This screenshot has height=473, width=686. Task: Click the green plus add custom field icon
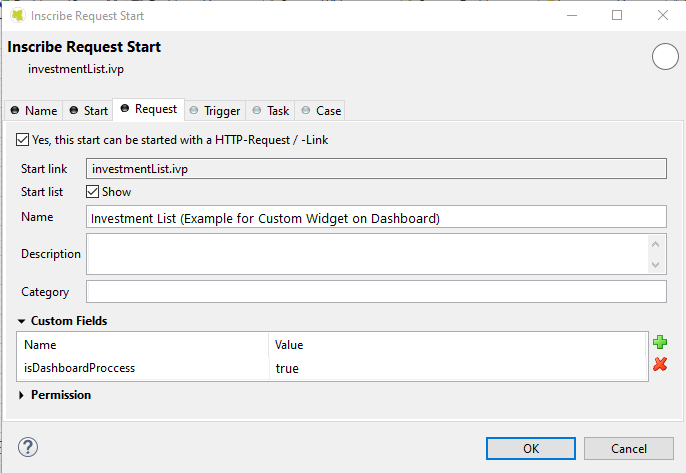click(660, 343)
